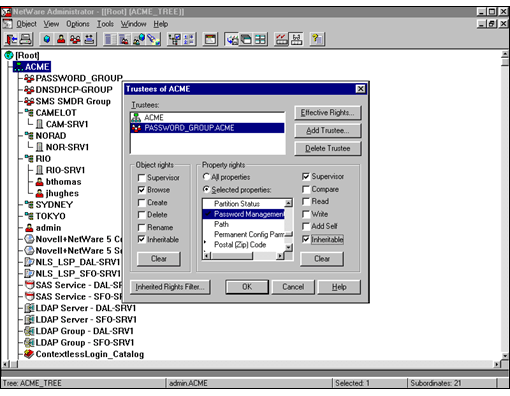
Task: Click the tiled windows toolbar icon
Action: (261, 39)
